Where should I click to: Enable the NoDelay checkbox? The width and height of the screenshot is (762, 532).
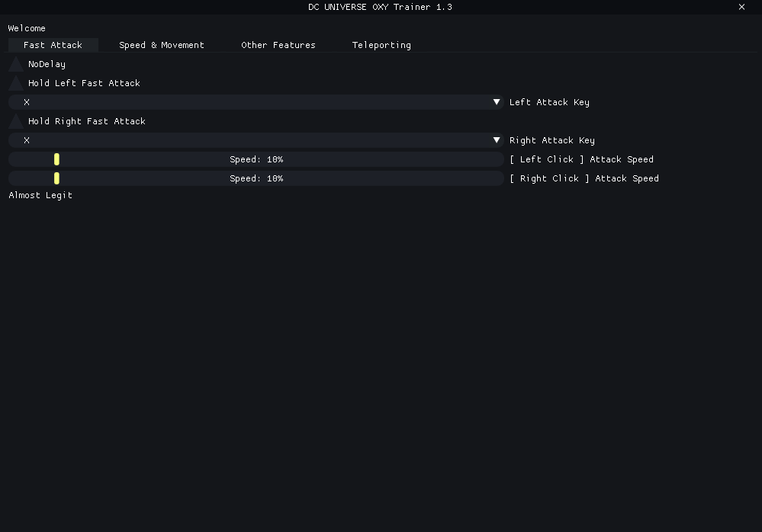(16, 64)
